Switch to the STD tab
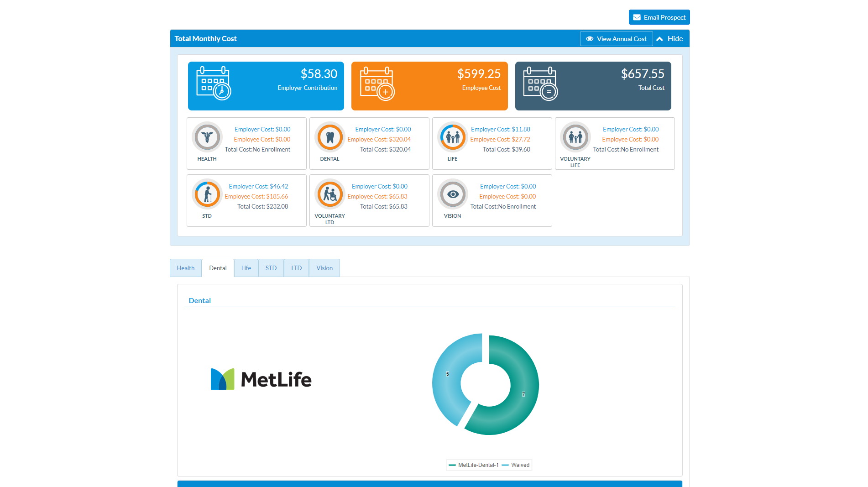Viewport: 868px width, 487px height. pos(271,268)
